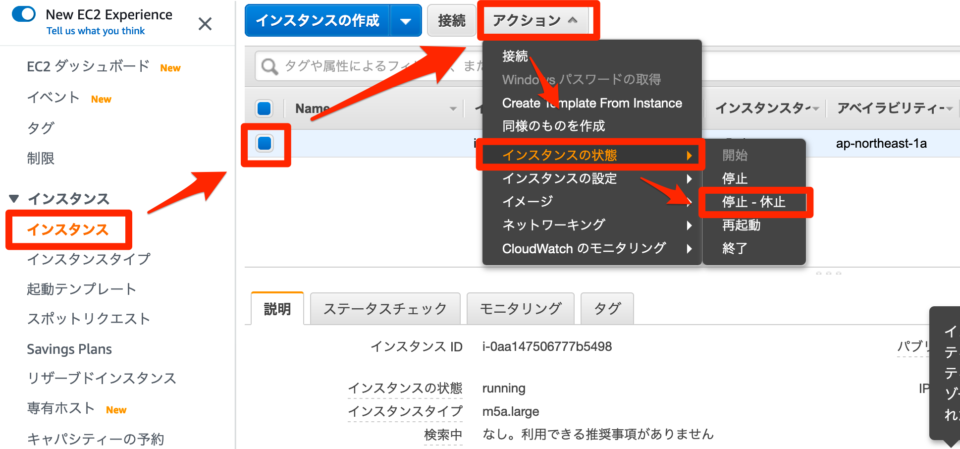Click the インスタンスタイプ field label
Viewport: 960px width, 449px height.
click(405, 411)
